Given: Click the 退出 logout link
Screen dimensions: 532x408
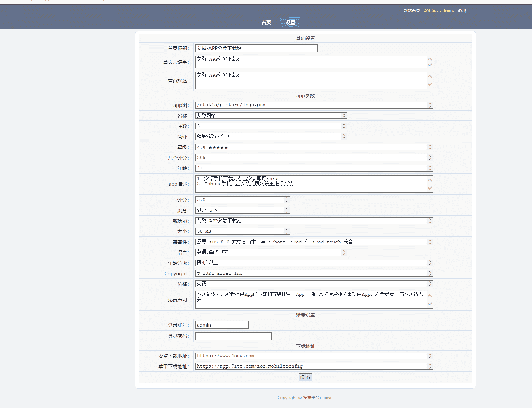Looking at the screenshot, I should tap(462, 11).
